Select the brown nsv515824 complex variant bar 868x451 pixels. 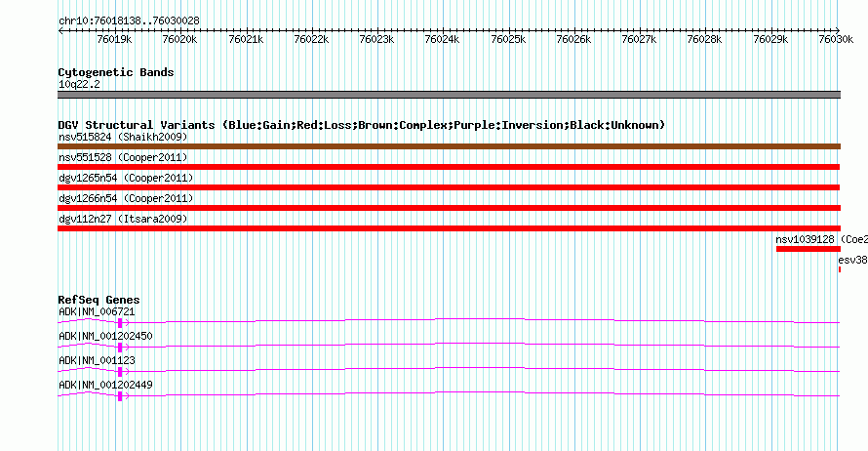click(x=449, y=146)
